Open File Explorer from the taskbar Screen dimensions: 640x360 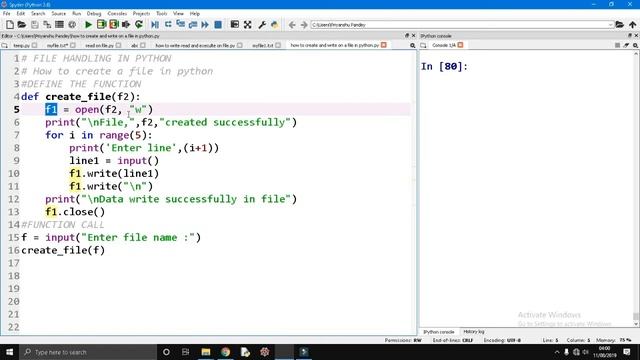pos(206,352)
